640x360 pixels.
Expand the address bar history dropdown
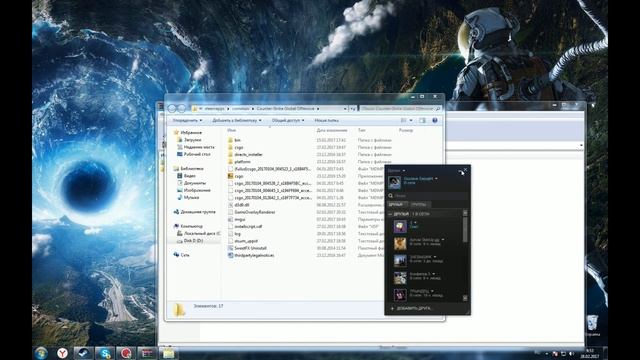[345, 109]
